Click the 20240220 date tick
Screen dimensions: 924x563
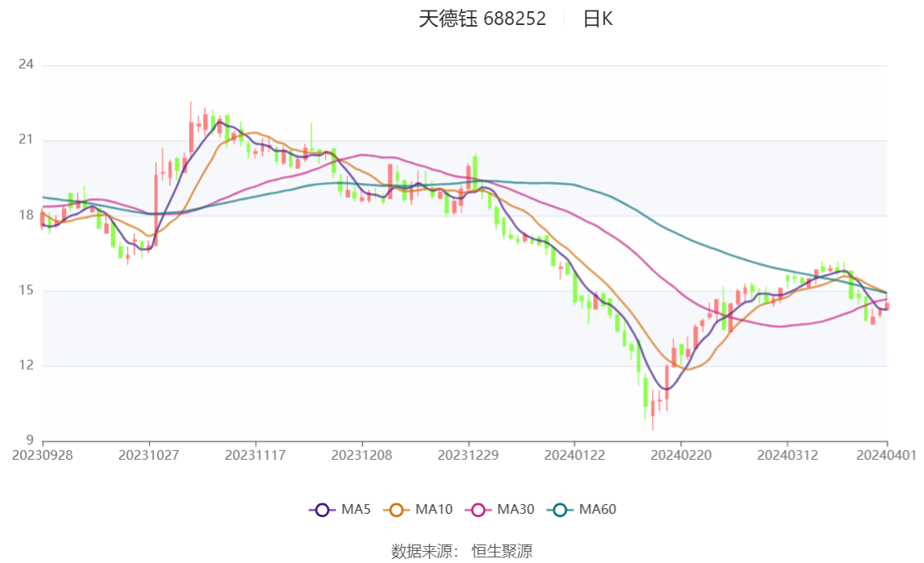[681, 455]
